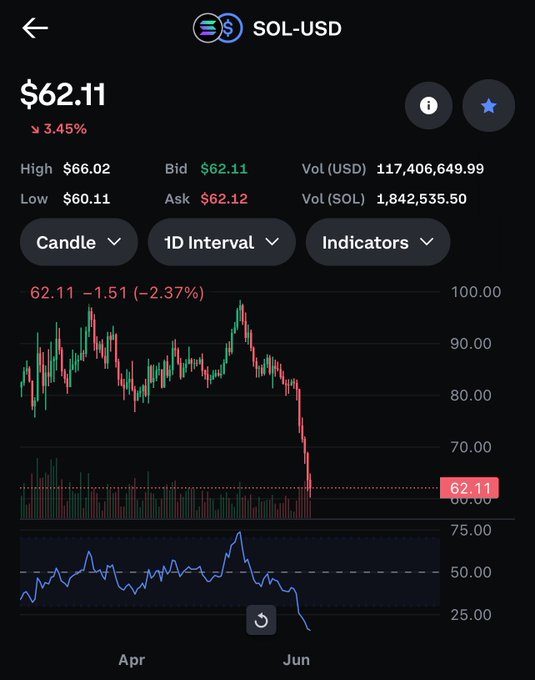Reset the chart view with the undo arrow
The height and width of the screenshot is (680, 535).
point(261,620)
